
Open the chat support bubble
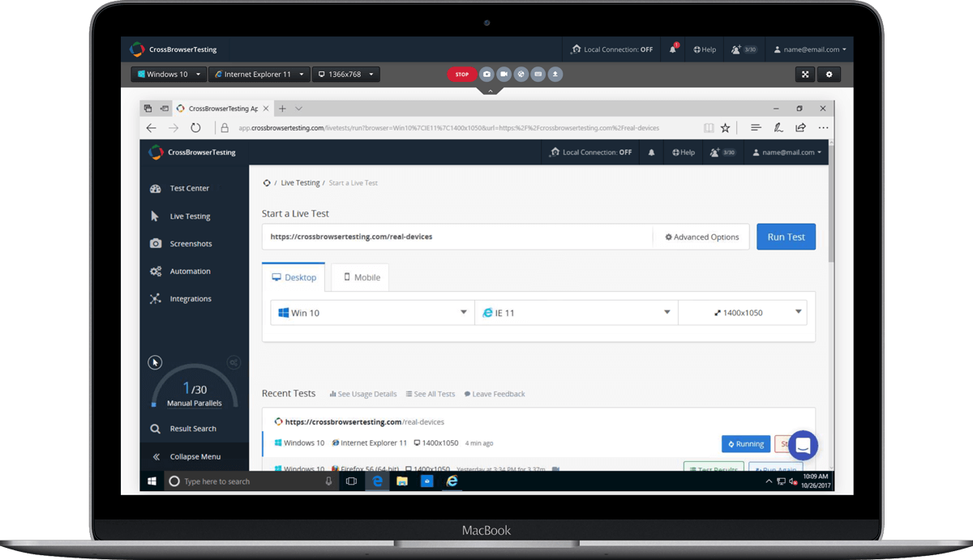pos(803,445)
